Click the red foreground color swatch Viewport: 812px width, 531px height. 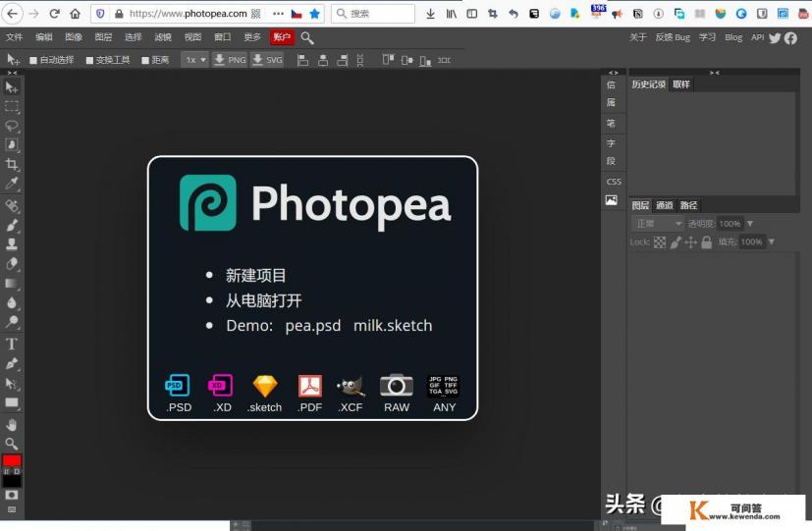click(12, 460)
